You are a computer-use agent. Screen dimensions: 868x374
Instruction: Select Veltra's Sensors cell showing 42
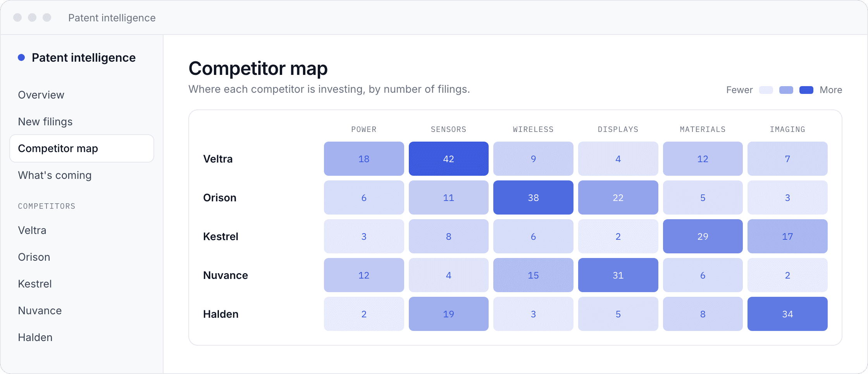click(449, 159)
